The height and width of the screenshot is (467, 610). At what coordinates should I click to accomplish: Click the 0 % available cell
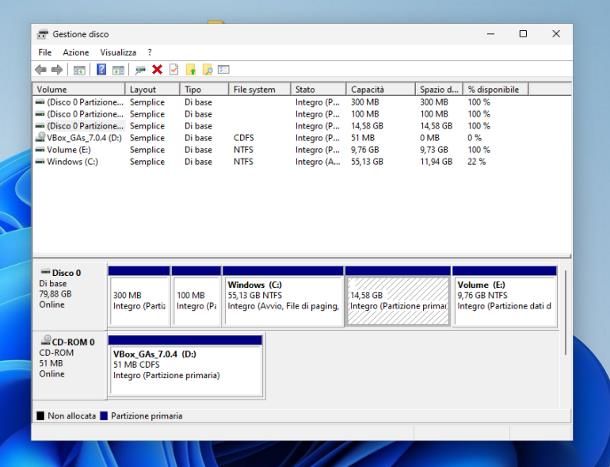474,138
